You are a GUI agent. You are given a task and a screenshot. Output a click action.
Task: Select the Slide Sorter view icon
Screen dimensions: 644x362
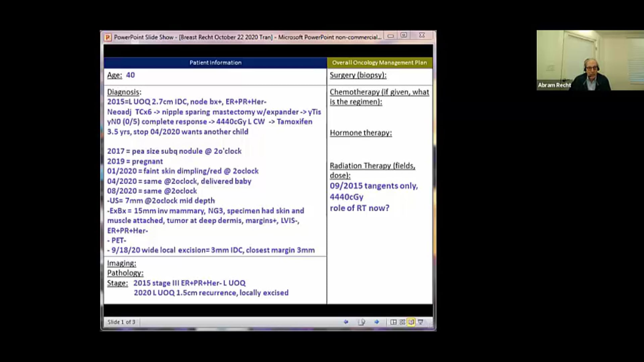click(403, 322)
